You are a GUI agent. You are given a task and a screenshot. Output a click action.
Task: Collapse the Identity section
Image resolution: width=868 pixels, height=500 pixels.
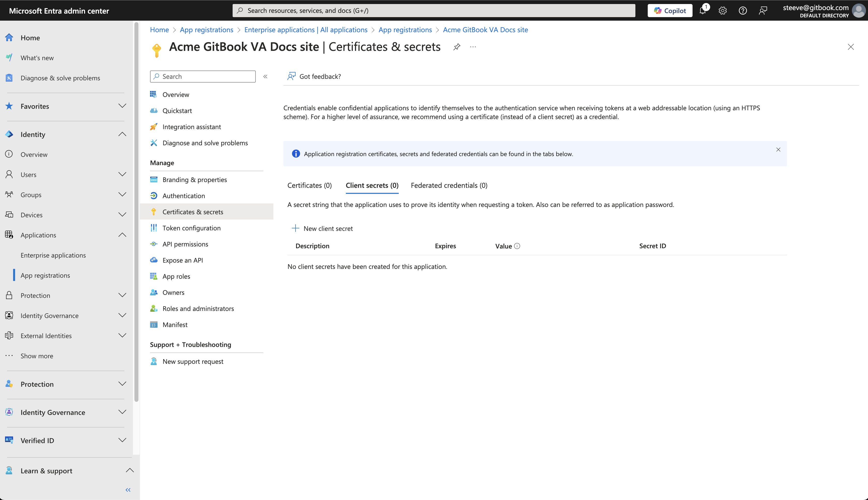click(122, 134)
